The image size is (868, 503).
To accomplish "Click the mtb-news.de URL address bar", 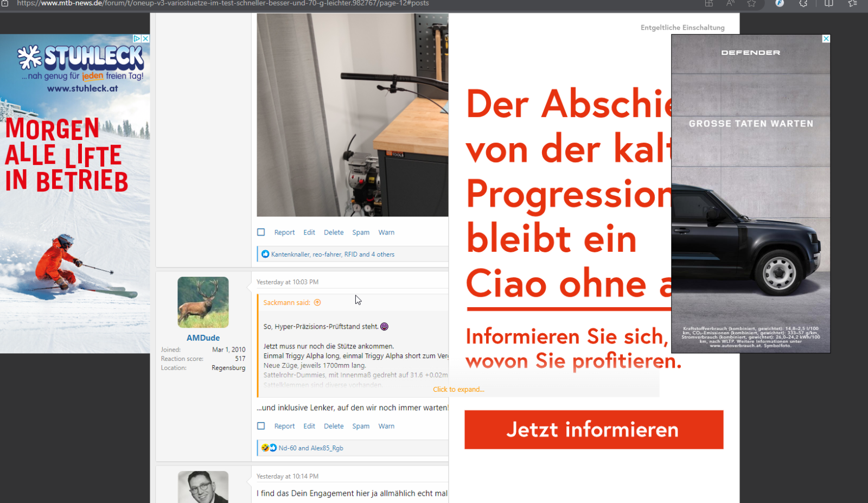I will tap(223, 3).
